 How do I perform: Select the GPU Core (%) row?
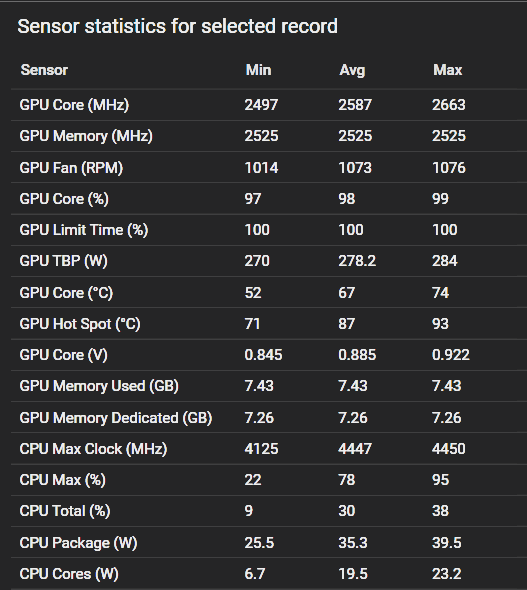coord(269,199)
